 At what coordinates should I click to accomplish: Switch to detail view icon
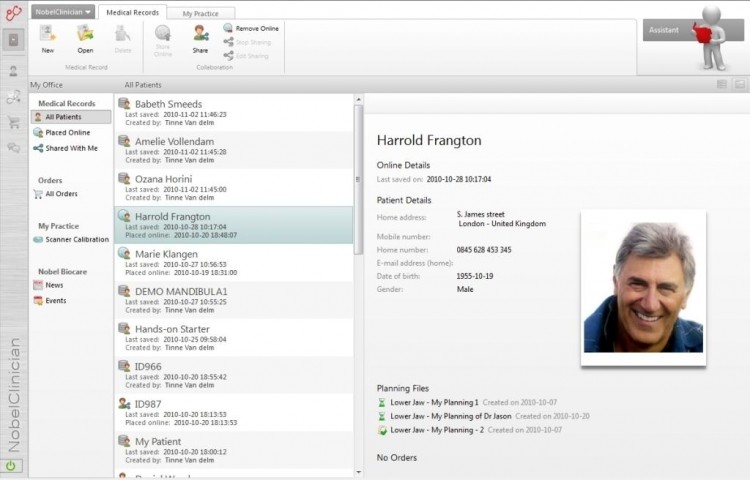739,85
